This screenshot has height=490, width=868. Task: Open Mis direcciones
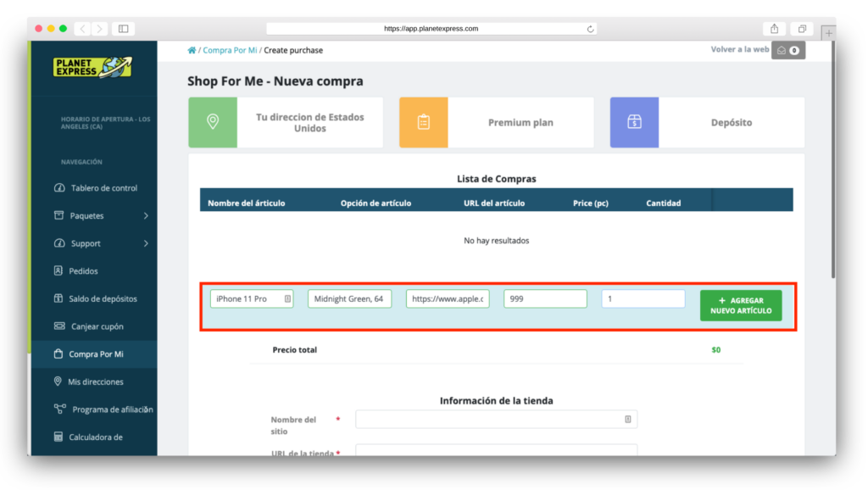pos(95,381)
